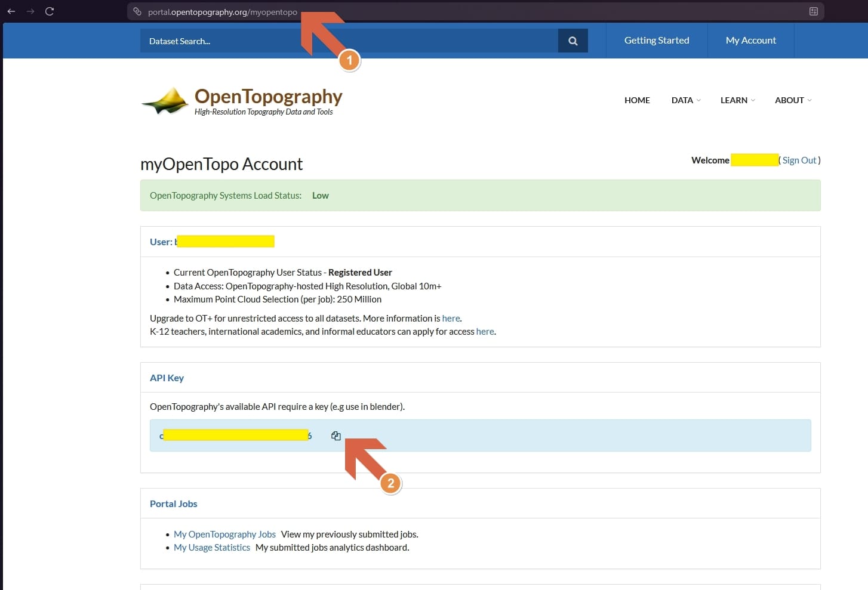
Task: Click the 'Data Access' bullet line
Action: [x=307, y=286]
